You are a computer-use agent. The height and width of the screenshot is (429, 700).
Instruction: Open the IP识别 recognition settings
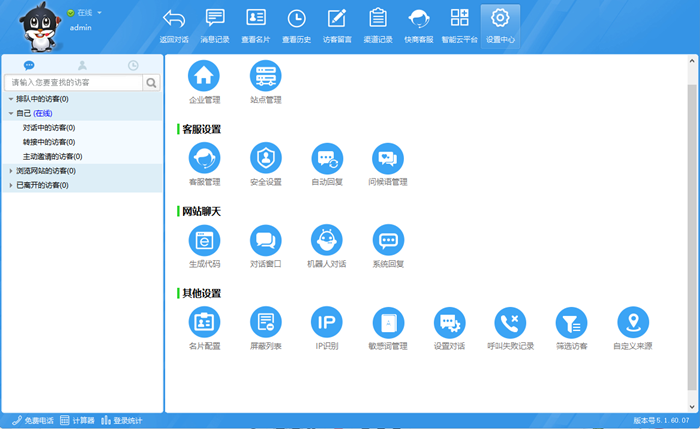click(327, 322)
